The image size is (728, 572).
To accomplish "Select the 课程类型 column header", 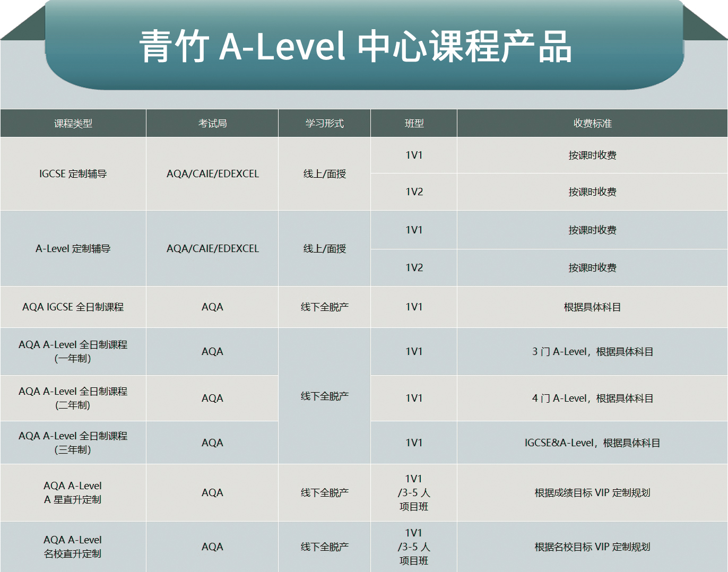I will (x=73, y=123).
